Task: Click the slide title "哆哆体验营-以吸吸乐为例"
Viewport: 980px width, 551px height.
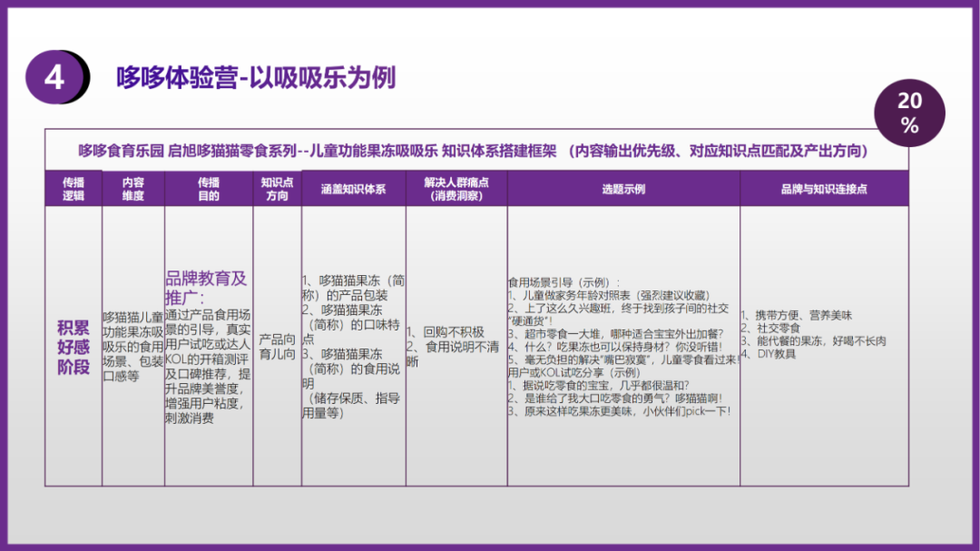Action: 256,77
